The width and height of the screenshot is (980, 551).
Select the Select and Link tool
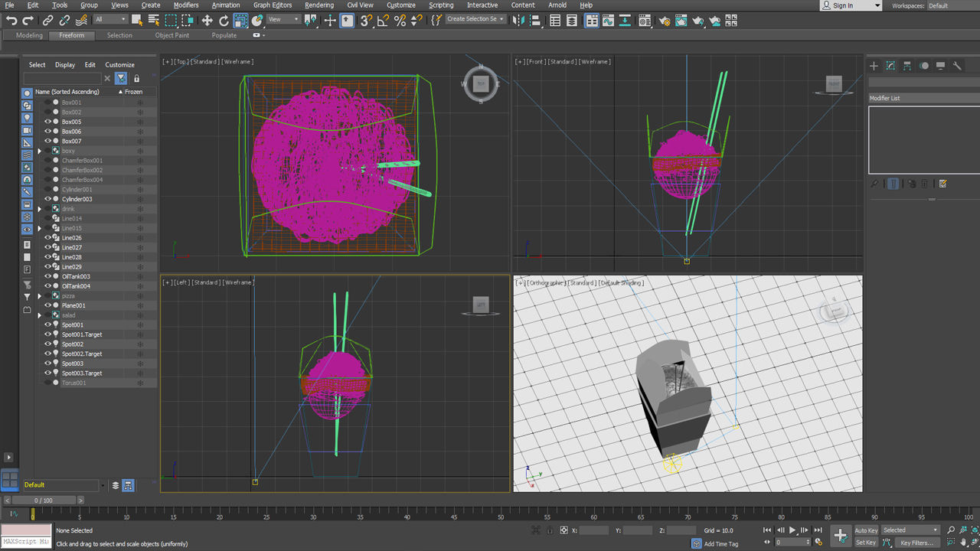point(47,21)
